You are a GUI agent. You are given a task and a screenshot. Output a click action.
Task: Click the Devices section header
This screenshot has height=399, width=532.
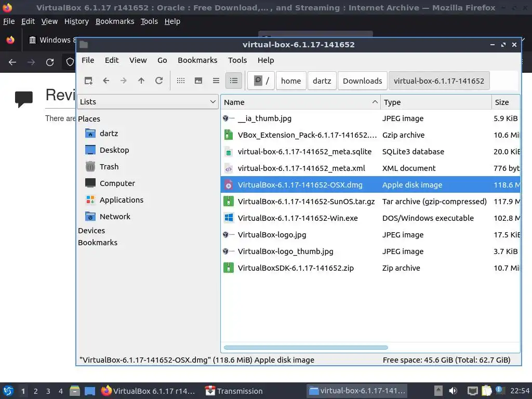coord(91,231)
